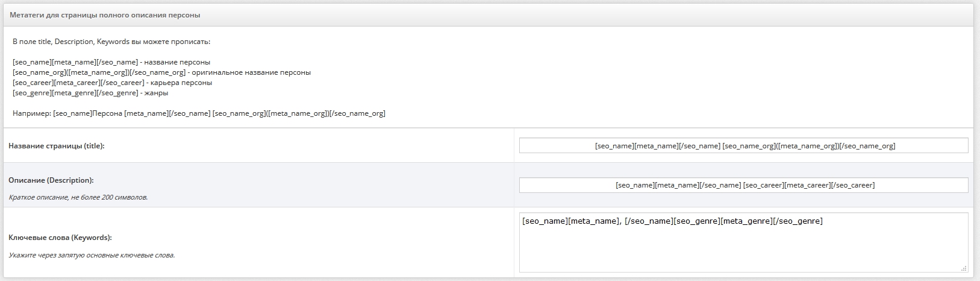Click the hint 'Краткое описание, не более 200 символов'
The height and width of the screenshot is (281, 980).
(x=78, y=197)
